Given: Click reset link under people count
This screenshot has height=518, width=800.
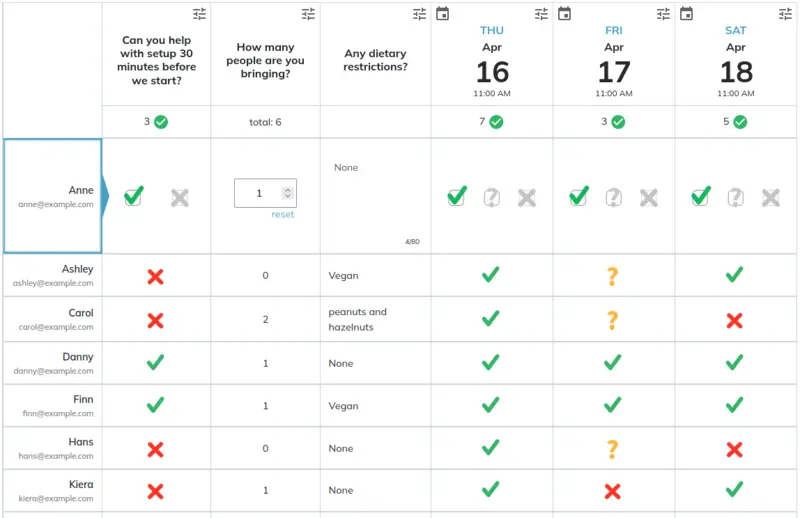Looking at the screenshot, I should pyautogui.click(x=283, y=215).
